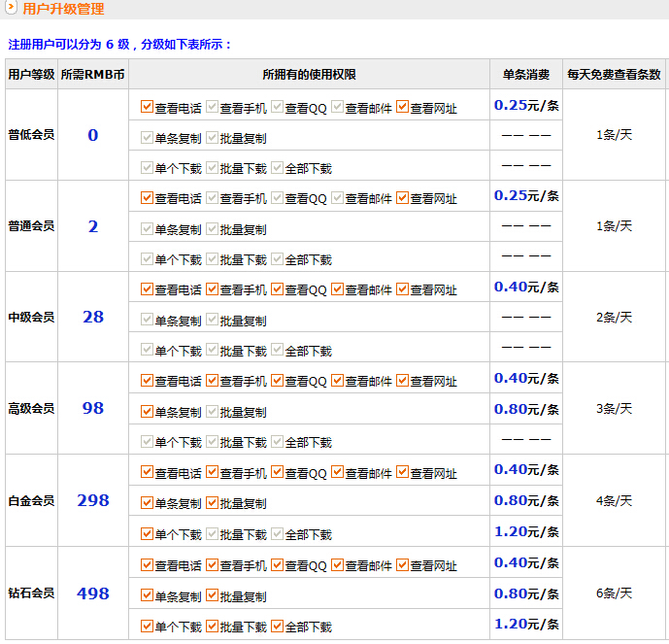Uncheck 查看手机 for 中级会员
The image size is (669, 644).
coord(212,289)
